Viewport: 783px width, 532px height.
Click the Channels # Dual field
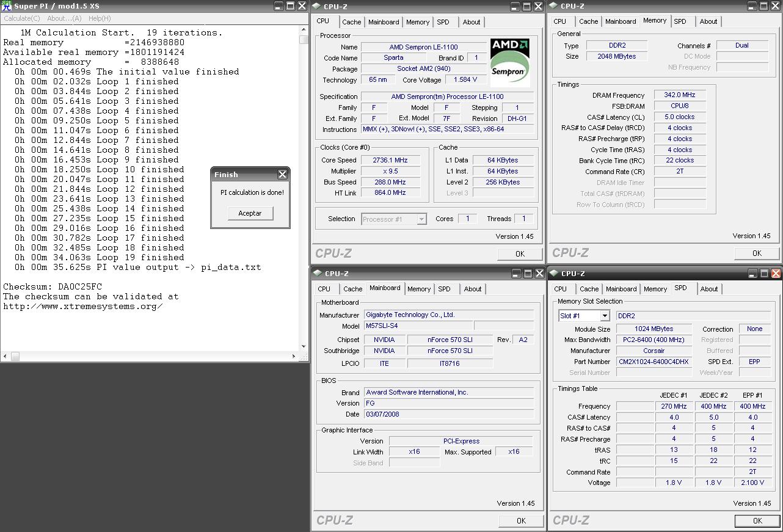coord(742,45)
